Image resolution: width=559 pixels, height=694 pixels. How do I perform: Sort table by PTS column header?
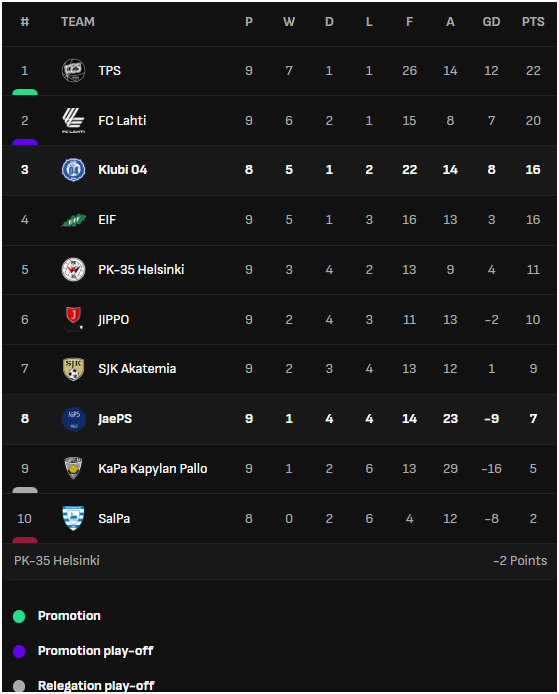(533, 22)
